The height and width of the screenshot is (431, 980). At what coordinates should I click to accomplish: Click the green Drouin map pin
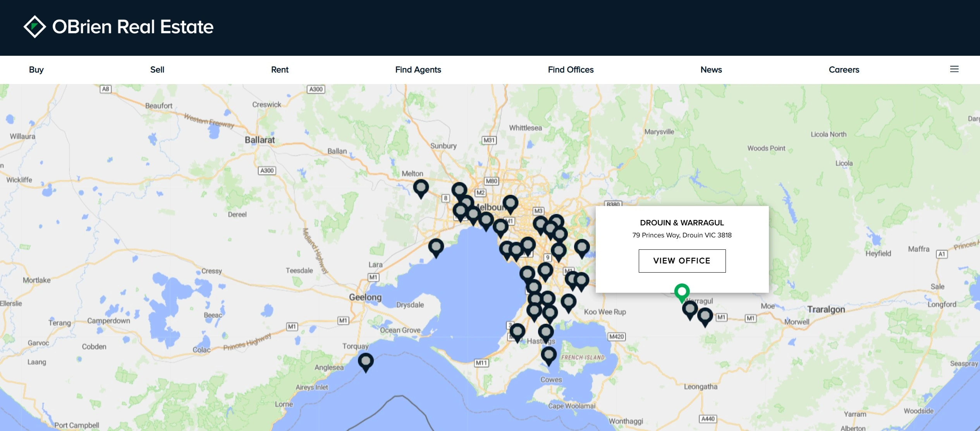tap(681, 292)
